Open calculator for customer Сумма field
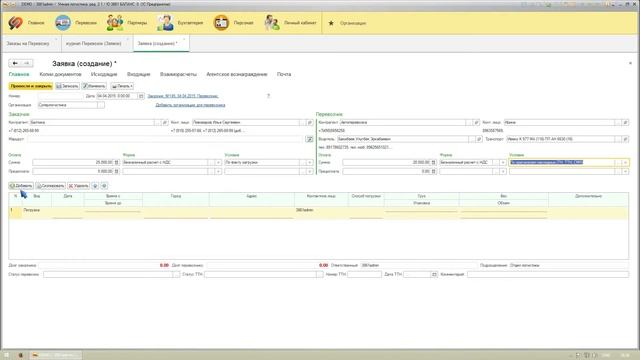640x360 pixels. (x=117, y=162)
